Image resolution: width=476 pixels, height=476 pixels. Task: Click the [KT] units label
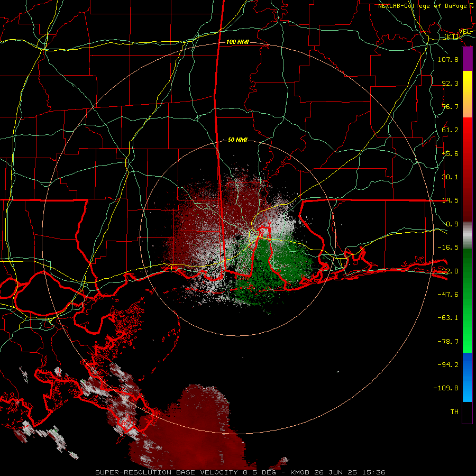tap(452, 37)
